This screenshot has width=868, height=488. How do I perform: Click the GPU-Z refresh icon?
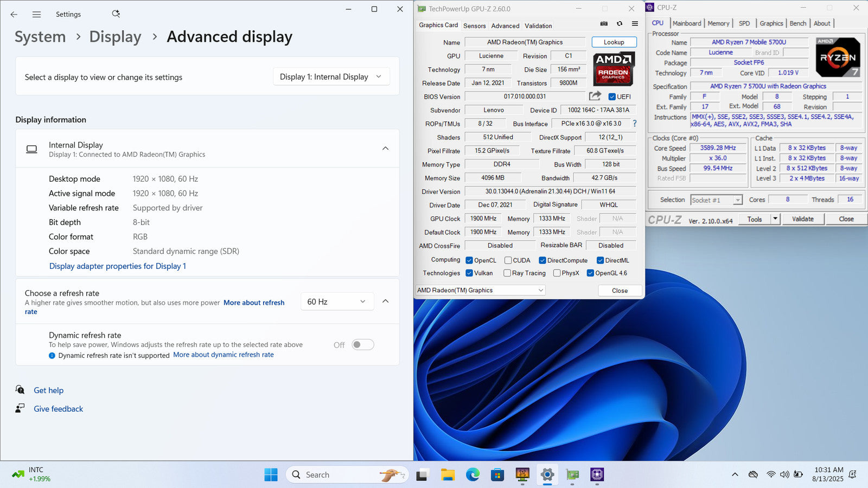pyautogui.click(x=620, y=24)
